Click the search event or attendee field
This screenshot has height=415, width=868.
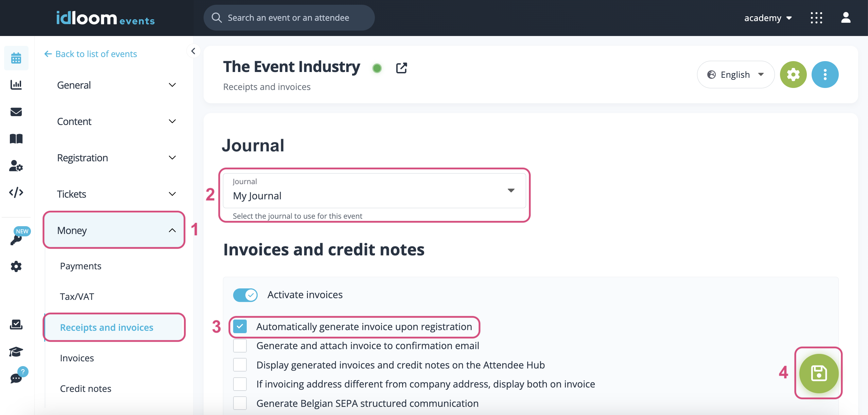[289, 18]
